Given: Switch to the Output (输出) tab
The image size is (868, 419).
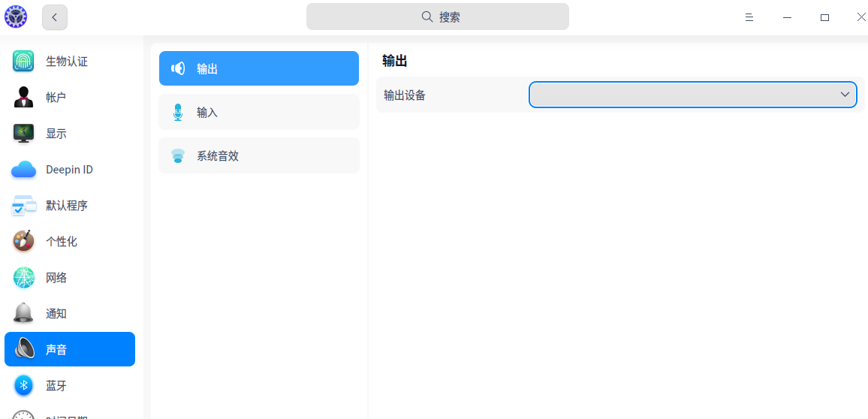Looking at the screenshot, I should (x=258, y=68).
